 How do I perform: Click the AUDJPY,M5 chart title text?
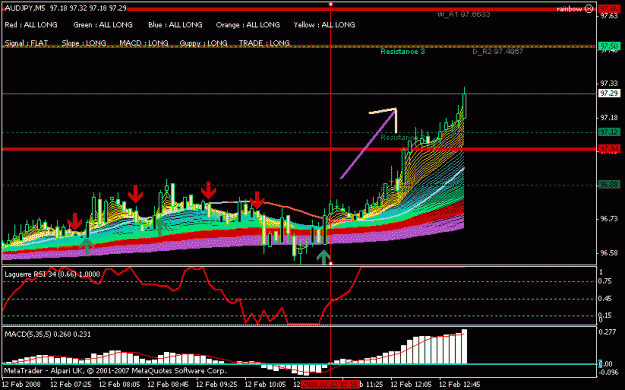point(25,8)
